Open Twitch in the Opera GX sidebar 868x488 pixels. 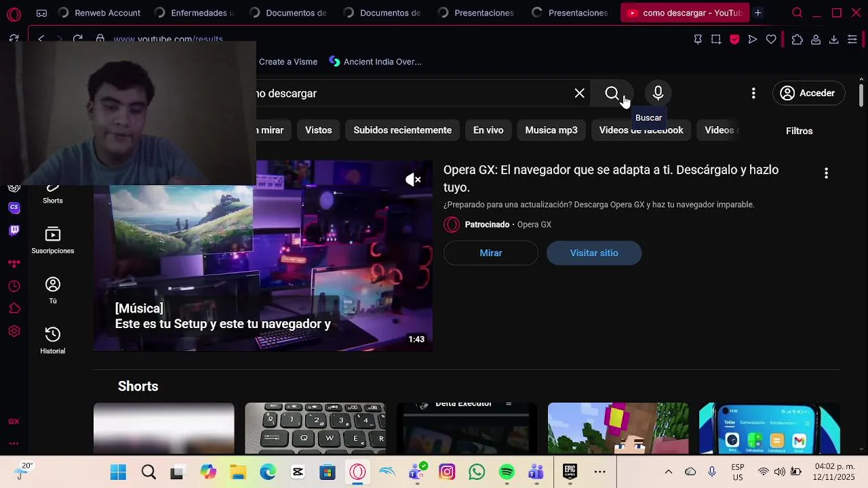pos(14,230)
